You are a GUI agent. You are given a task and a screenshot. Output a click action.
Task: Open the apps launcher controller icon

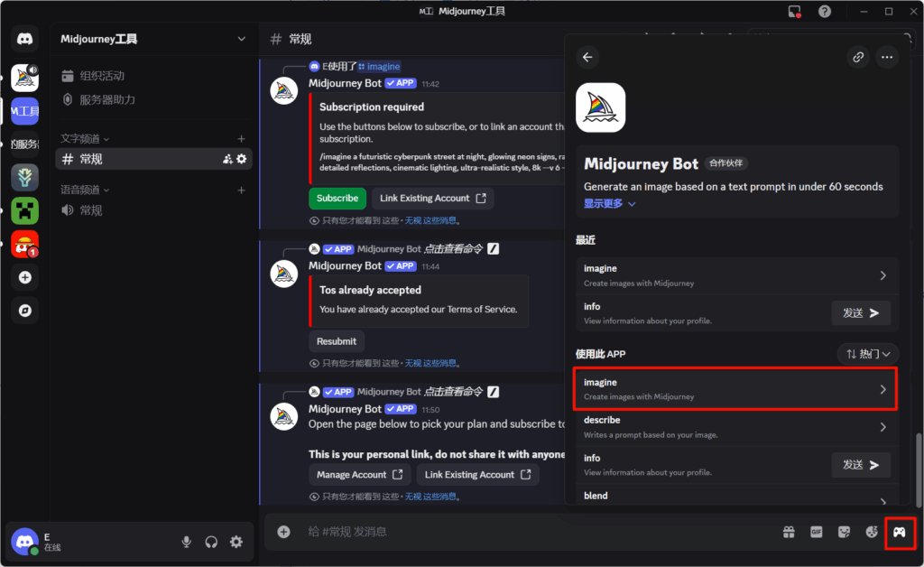pos(900,533)
